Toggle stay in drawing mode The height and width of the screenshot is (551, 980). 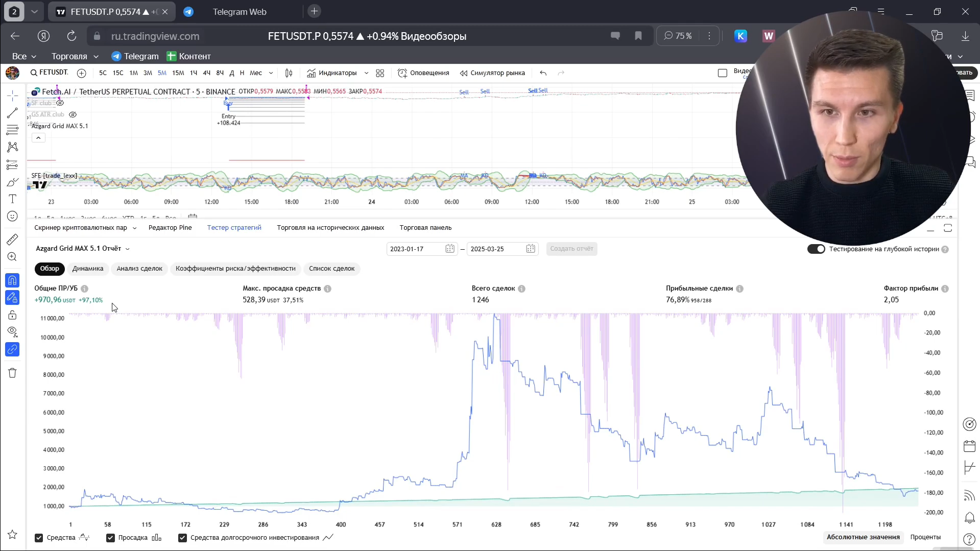pos(12,298)
